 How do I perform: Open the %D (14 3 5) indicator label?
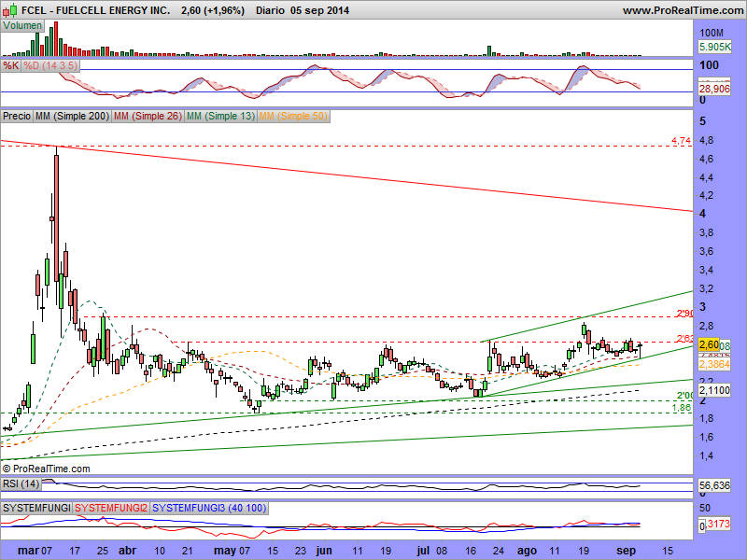coord(50,65)
